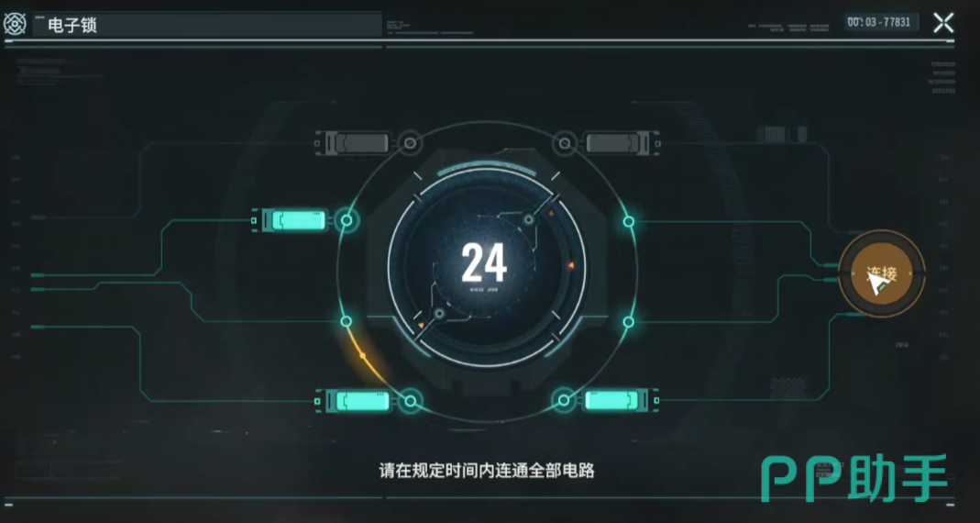Click the orange 连接 connect button
The image size is (980, 523).
tap(882, 273)
